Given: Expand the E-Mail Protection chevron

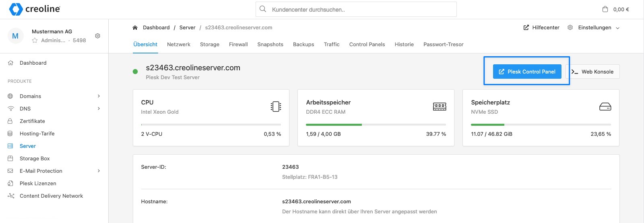Looking at the screenshot, I should (x=99, y=171).
